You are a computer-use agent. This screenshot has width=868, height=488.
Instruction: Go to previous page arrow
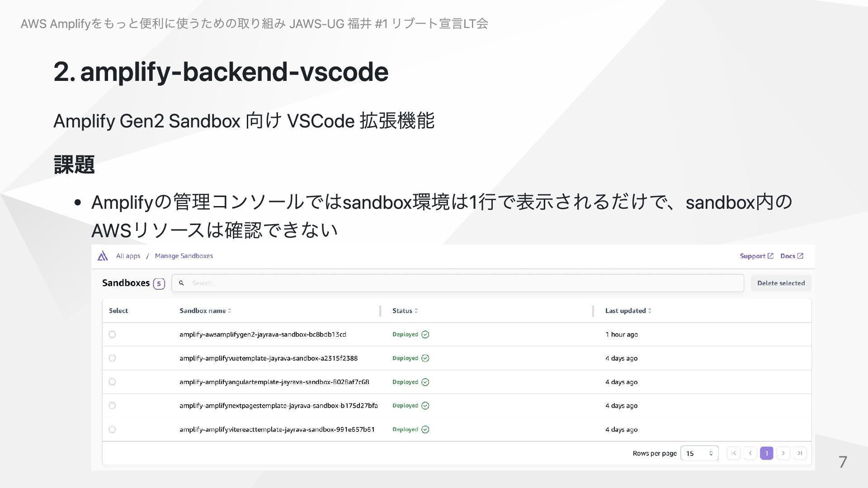[x=750, y=453]
